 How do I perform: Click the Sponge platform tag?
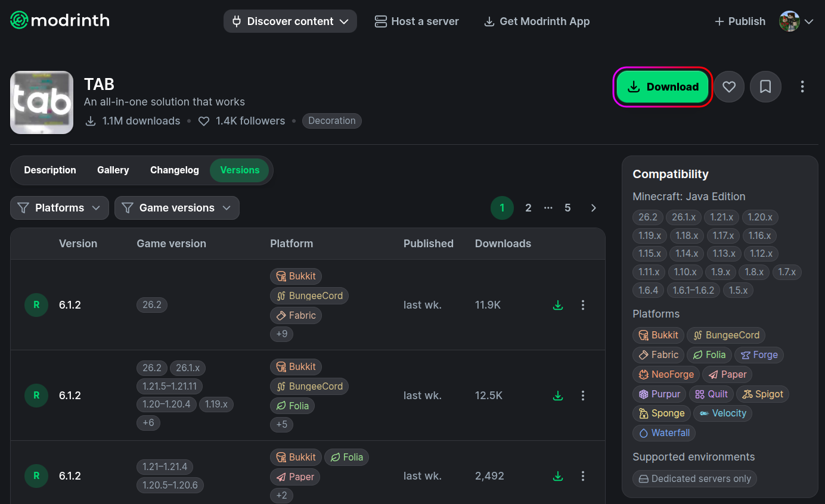click(x=662, y=413)
